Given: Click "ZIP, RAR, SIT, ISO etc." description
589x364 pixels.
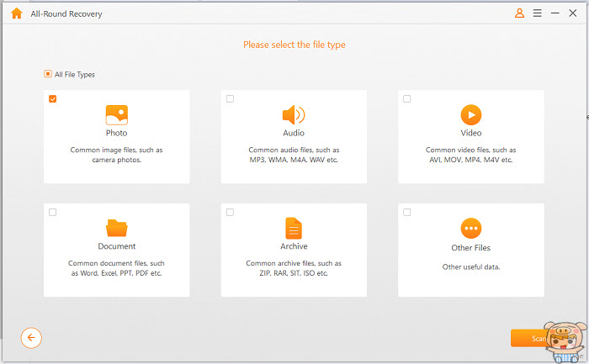Looking at the screenshot, I should [294, 273].
